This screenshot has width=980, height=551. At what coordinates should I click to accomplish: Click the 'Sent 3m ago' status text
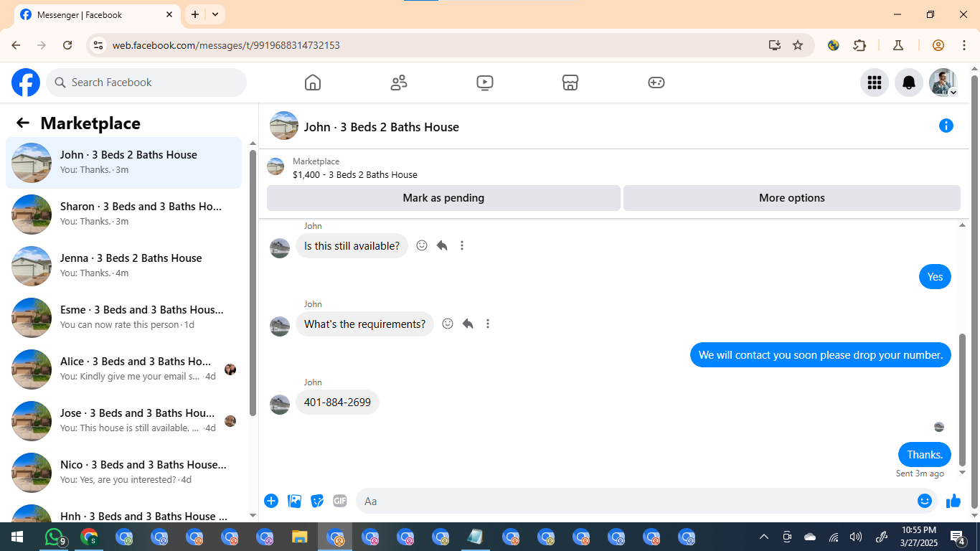tap(920, 474)
